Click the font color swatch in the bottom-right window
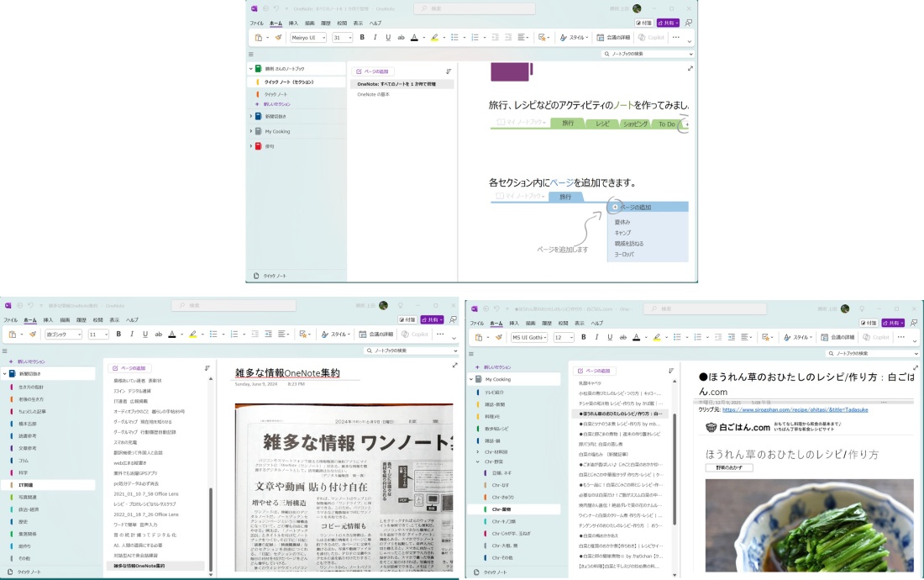This screenshot has height=580, width=924. 637,337
